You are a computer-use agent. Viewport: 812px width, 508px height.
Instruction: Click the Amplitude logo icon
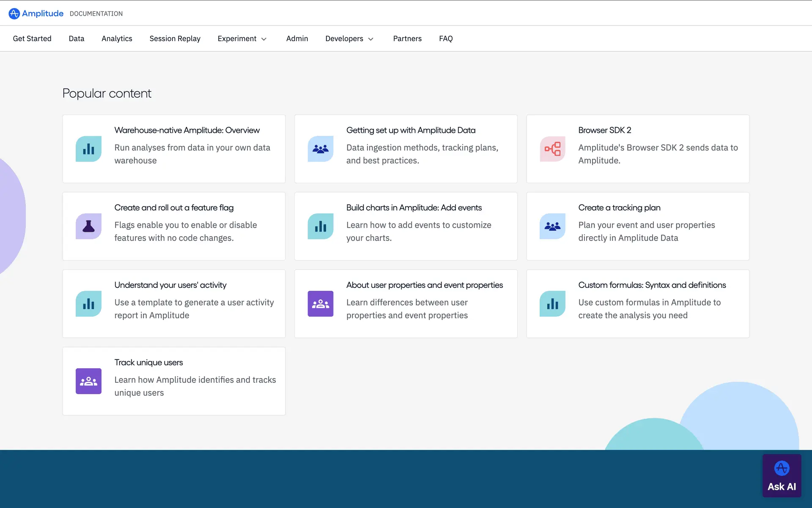pos(14,14)
